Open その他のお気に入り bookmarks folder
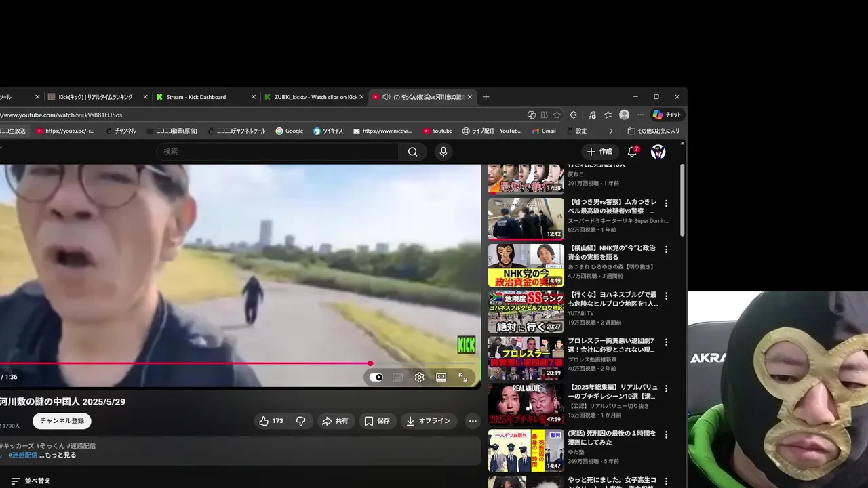Image resolution: width=868 pixels, height=488 pixels. pos(653,131)
